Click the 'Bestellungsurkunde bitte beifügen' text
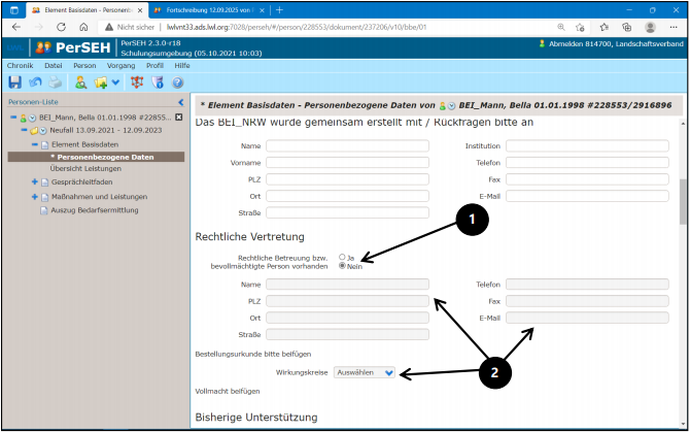 [x=253, y=354]
